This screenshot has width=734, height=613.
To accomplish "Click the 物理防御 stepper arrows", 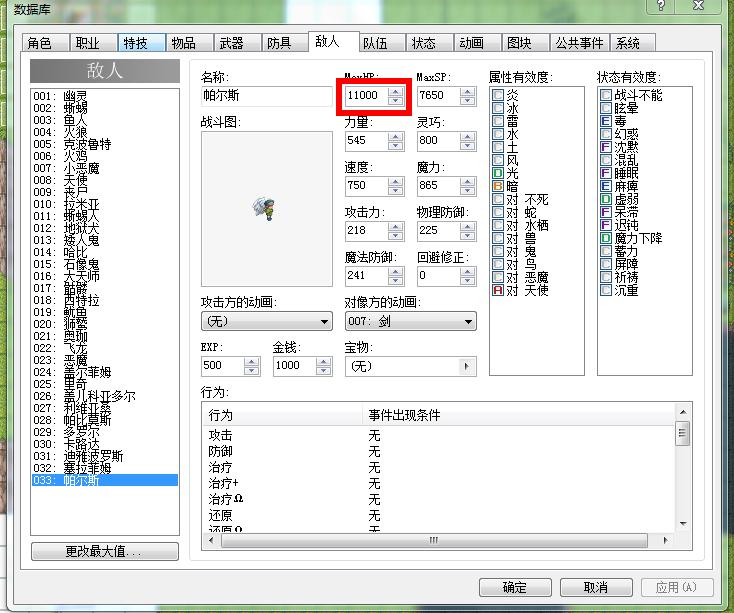I will pyautogui.click(x=468, y=231).
